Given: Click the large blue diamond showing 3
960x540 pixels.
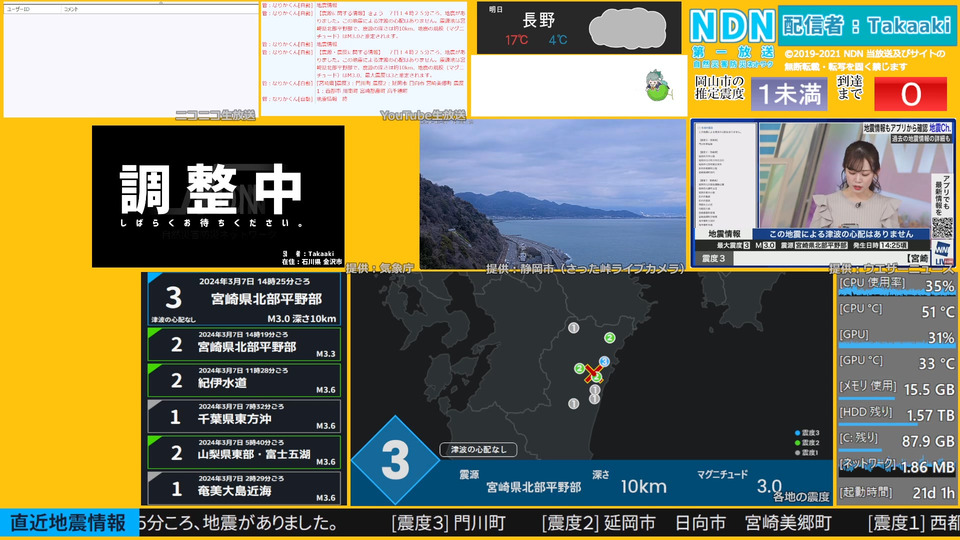Looking at the screenshot, I should (x=396, y=460).
